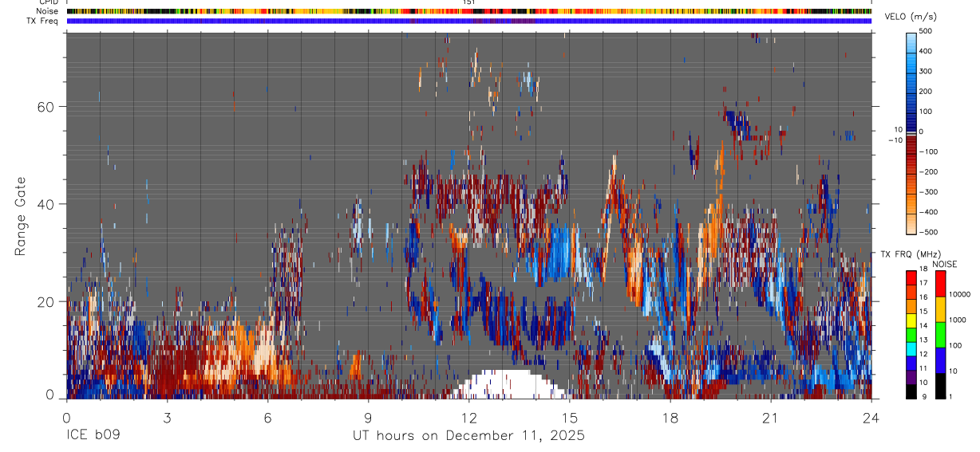The image size is (980, 452).
Task: Click the '1000' label on NOISE legend
Action: click(957, 320)
